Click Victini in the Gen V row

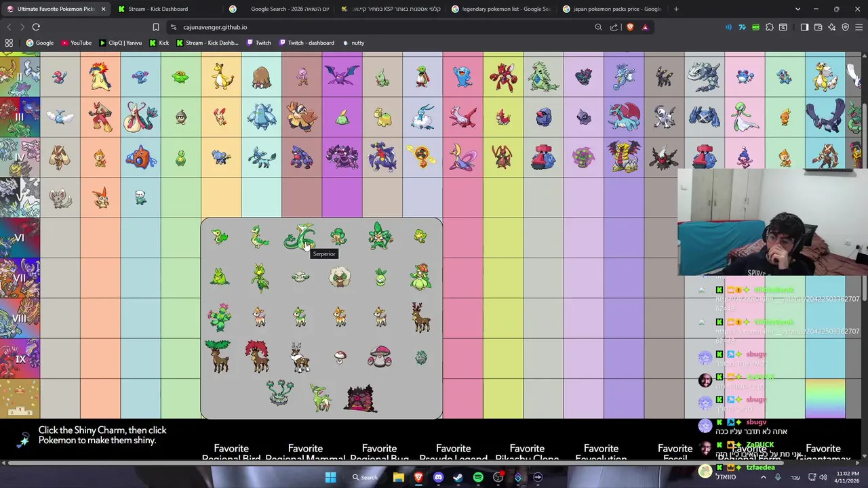(x=100, y=197)
